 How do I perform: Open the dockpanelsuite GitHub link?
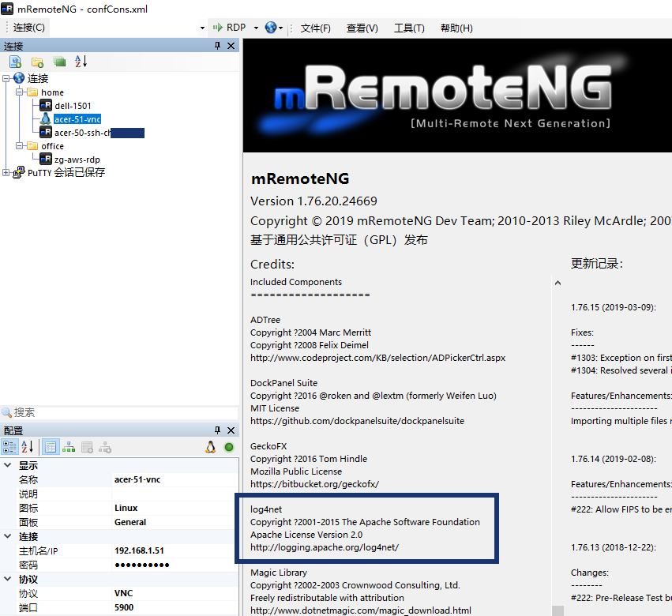(x=357, y=421)
